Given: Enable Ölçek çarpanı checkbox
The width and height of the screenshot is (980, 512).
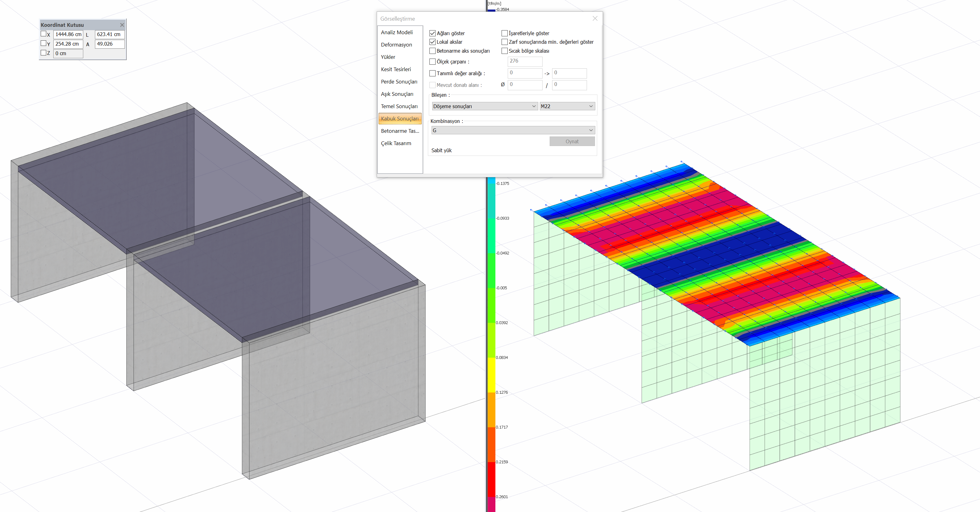Looking at the screenshot, I should pos(432,62).
